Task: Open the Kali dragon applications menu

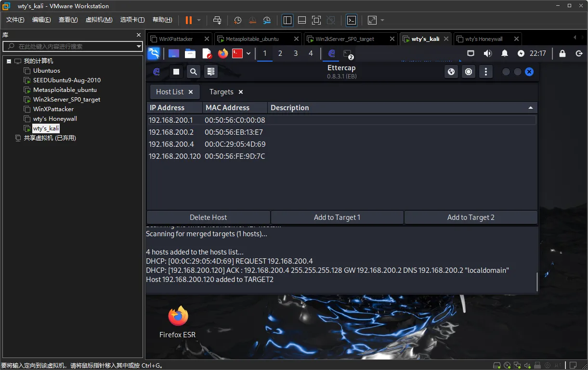Action: point(154,53)
